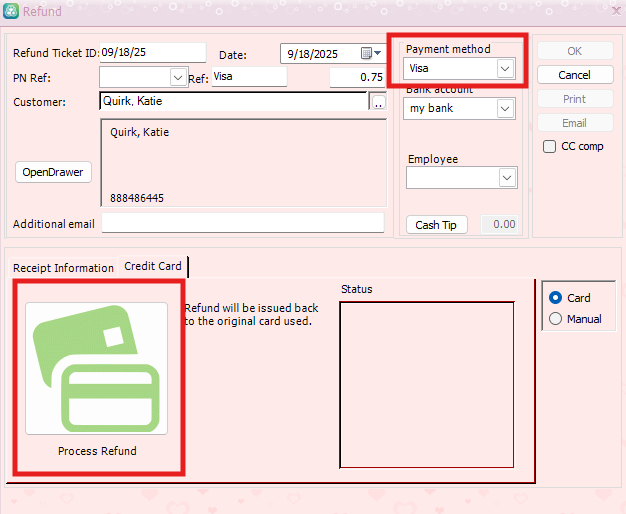
Task: Click the OpenDrawer button
Action: point(52,172)
